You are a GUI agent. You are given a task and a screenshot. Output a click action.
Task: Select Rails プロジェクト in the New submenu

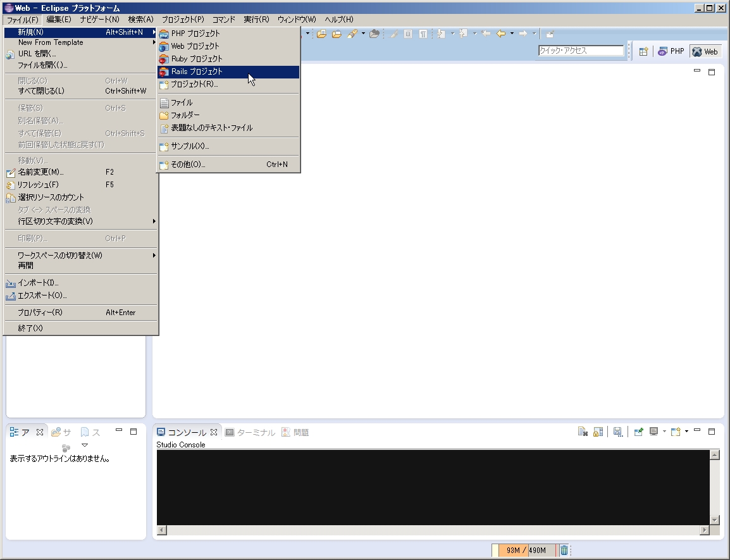pyautogui.click(x=228, y=72)
